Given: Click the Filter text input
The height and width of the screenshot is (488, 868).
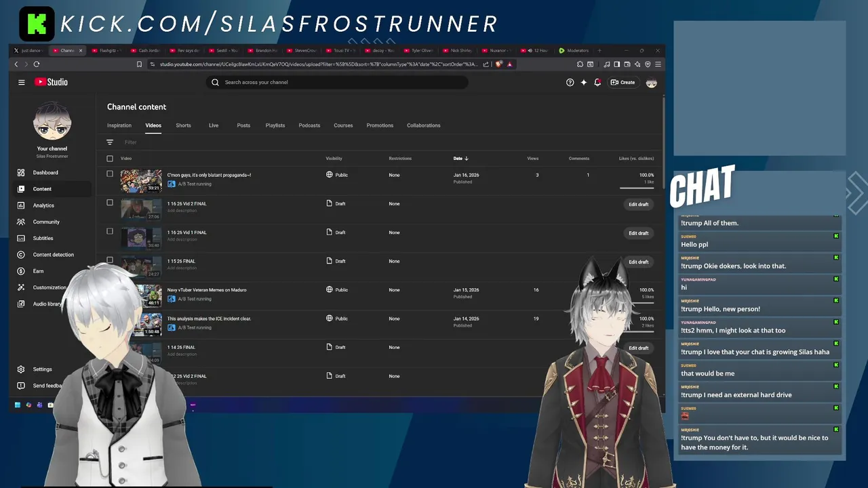Looking at the screenshot, I should [131, 142].
